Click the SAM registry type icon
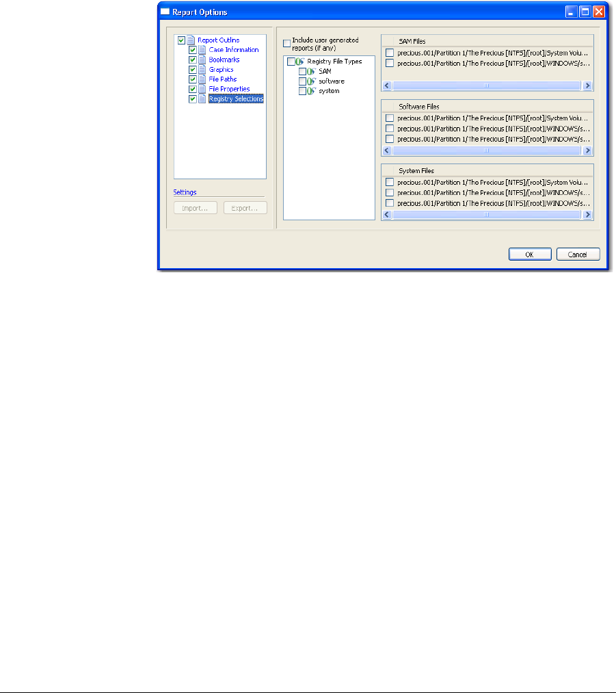Image resolution: width=616 pixels, height=693 pixels. [312, 71]
